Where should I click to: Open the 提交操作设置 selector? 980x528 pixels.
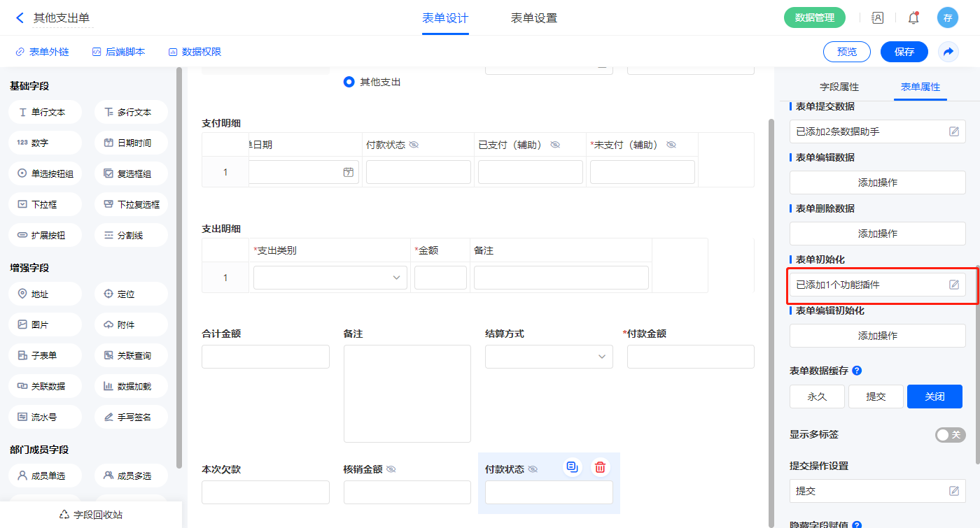(x=877, y=491)
